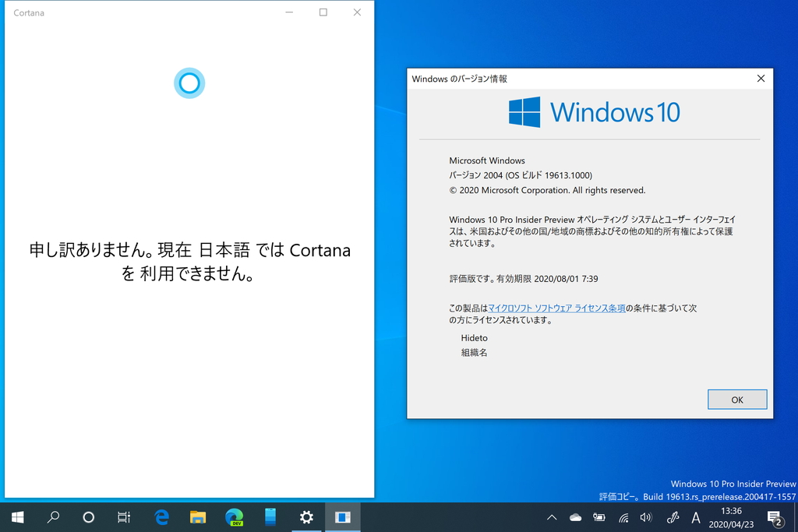Expand hidden tray icons with the chevron
Screen dimensions: 798x532
pyautogui.click(x=552, y=517)
